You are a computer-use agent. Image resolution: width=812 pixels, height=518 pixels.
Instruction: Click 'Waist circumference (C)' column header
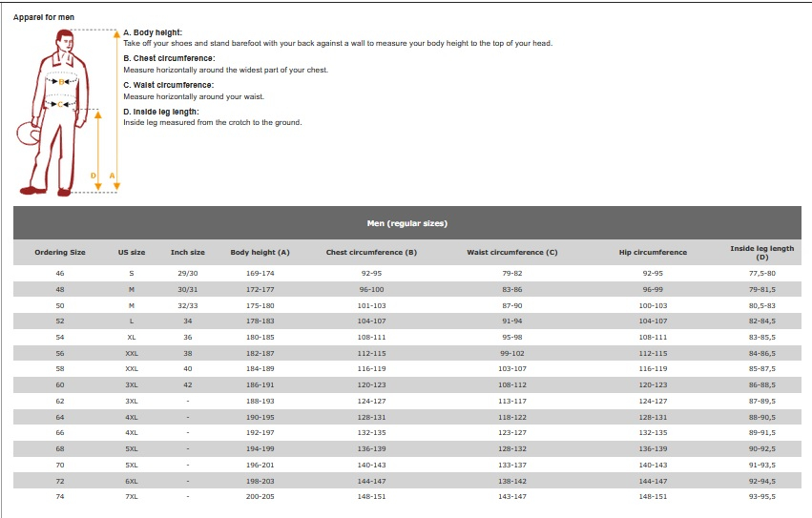pyautogui.click(x=512, y=253)
